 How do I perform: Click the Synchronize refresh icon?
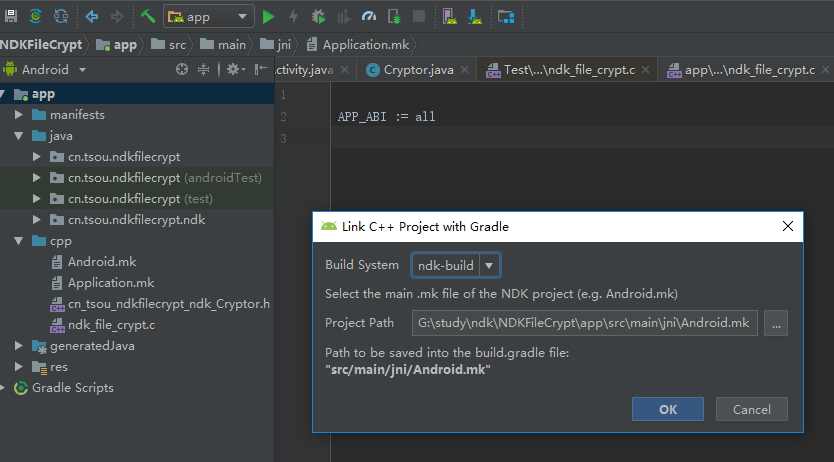[61, 16]
